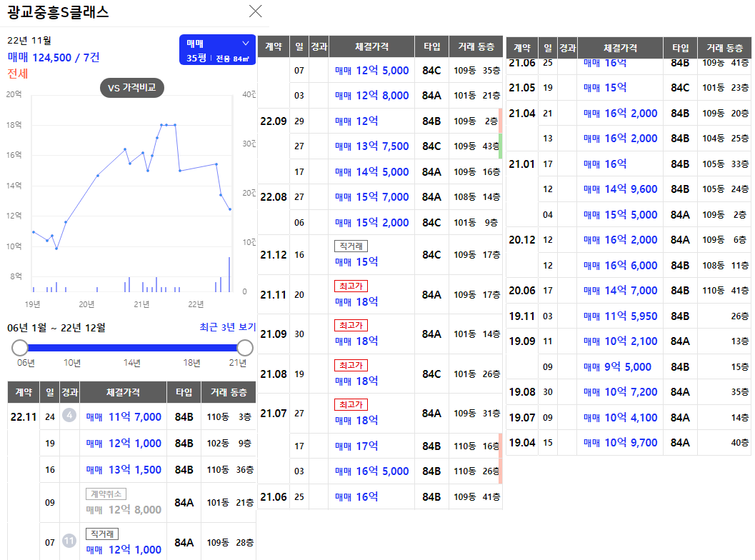Close the 광교중흥S클래스 panel with X
Viewport: 755px width, 560px height.
[x=255, y=11]
